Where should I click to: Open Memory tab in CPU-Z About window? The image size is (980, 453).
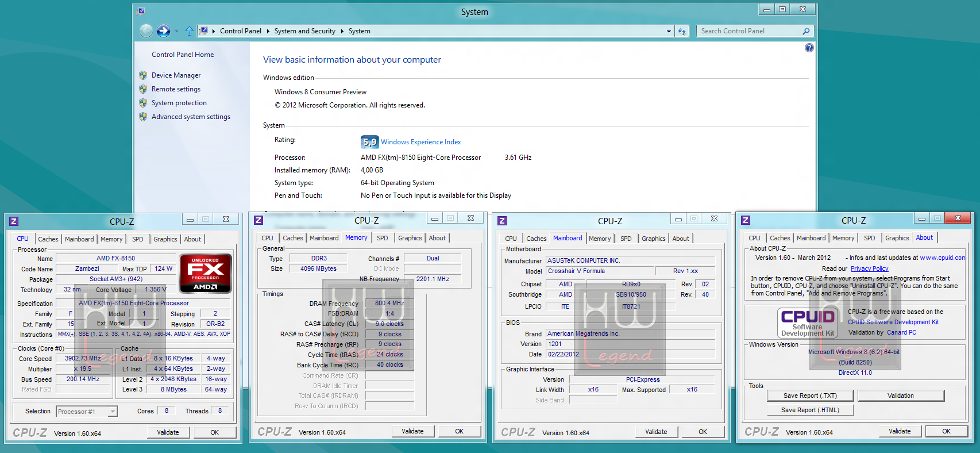pyautogui.click(x=843, y=238)
